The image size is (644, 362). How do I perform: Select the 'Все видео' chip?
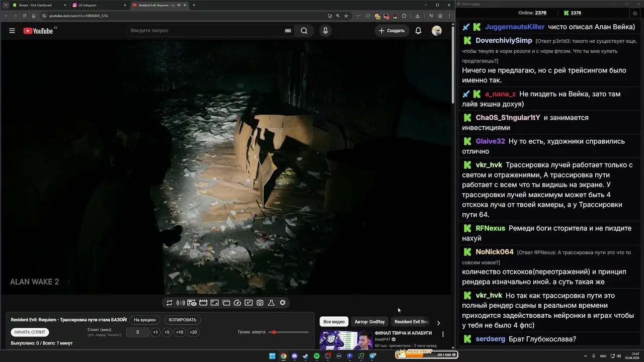334,322
